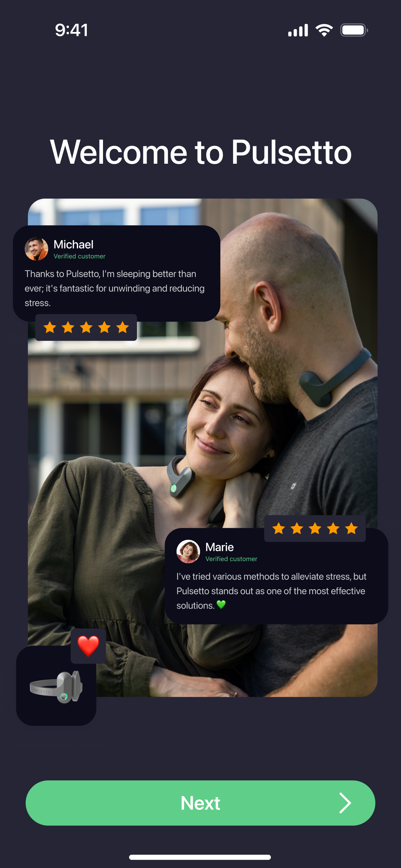Click the home indicator bar at the bottom
The height and width of the screenshot is (868, 401).
200,857
